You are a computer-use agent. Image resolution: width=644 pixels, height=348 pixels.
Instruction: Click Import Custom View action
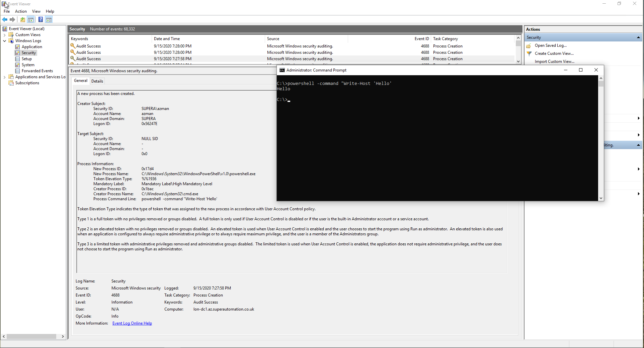(x=554, y=62)
